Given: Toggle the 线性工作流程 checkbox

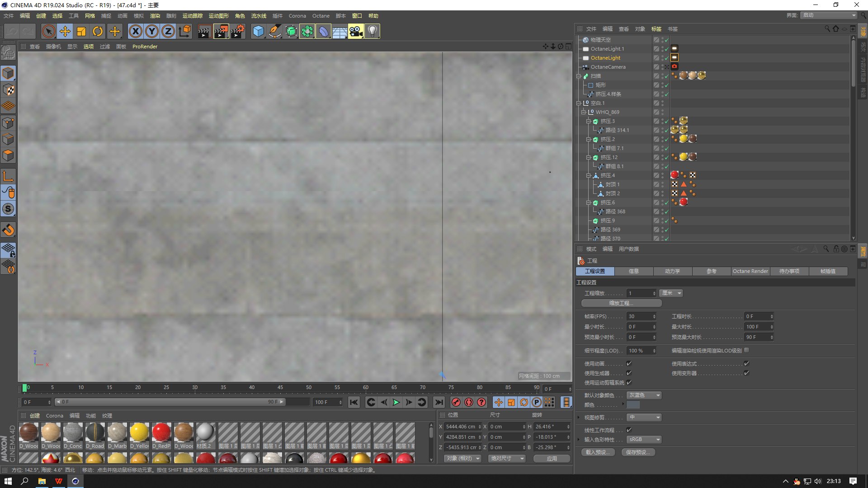Looking at the screenshot, I should pos(629,430).
